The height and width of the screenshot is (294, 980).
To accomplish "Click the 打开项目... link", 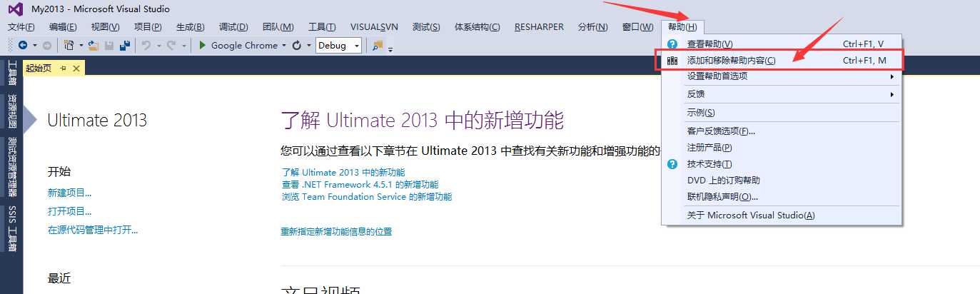I will pyautogui.click(x=70, y=211).
